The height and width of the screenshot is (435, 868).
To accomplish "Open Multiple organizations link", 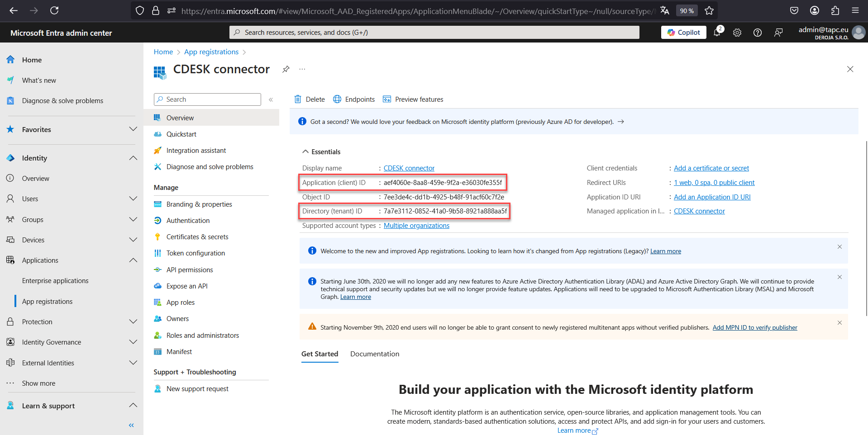I will [416, 226].
